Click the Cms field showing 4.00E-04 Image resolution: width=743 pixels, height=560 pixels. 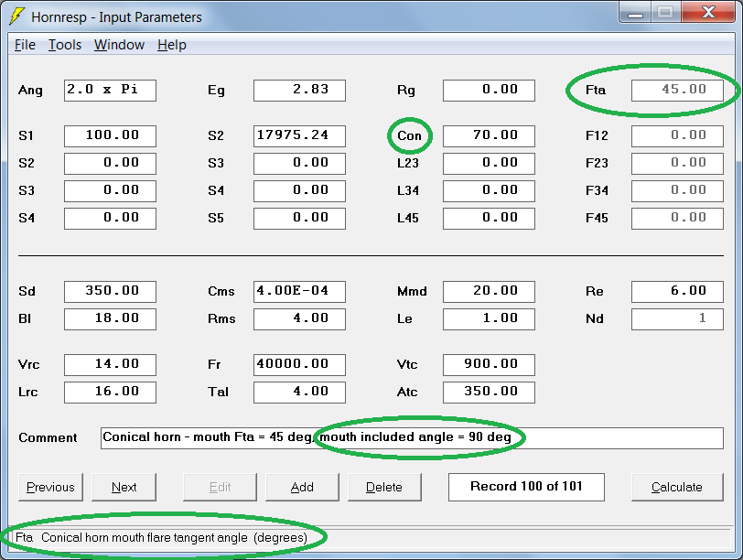[x=299, y=291]
